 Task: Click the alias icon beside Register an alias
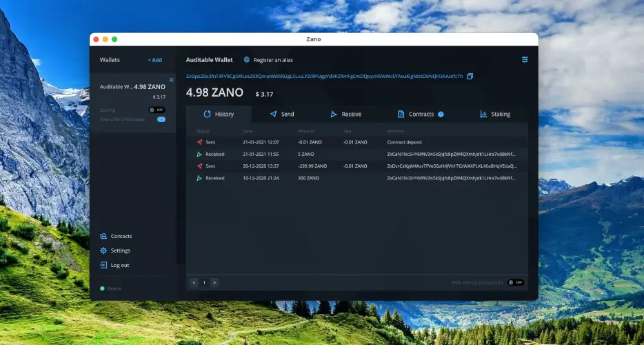(x=247, y=59)
